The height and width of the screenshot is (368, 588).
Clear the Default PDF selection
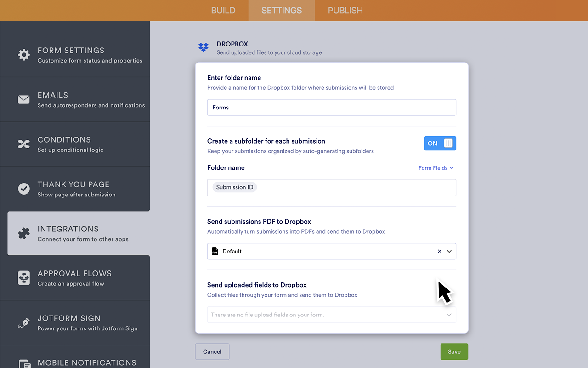pos(439,251)
